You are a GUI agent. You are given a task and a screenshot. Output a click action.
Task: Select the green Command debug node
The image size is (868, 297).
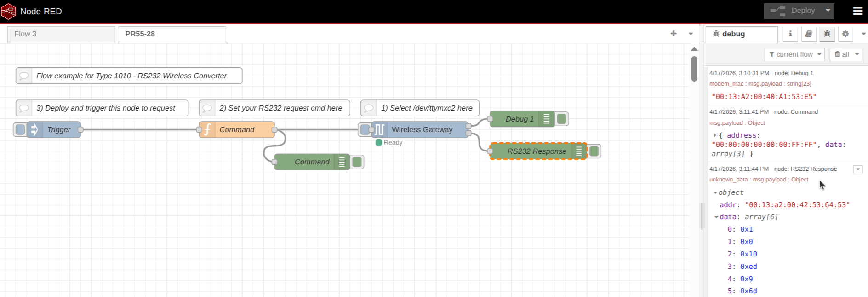312,162
